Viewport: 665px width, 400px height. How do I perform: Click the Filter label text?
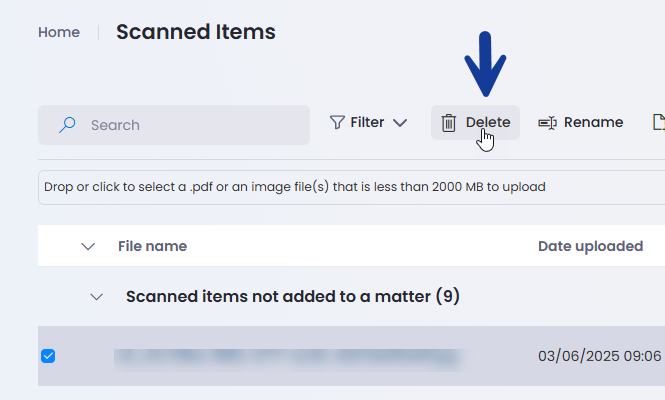coord(367,122)
